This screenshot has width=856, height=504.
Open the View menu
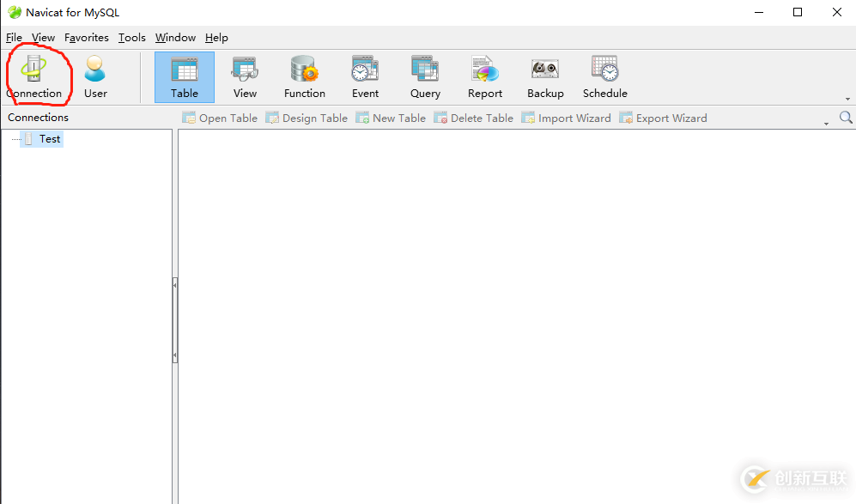click(x=43, y=37)
